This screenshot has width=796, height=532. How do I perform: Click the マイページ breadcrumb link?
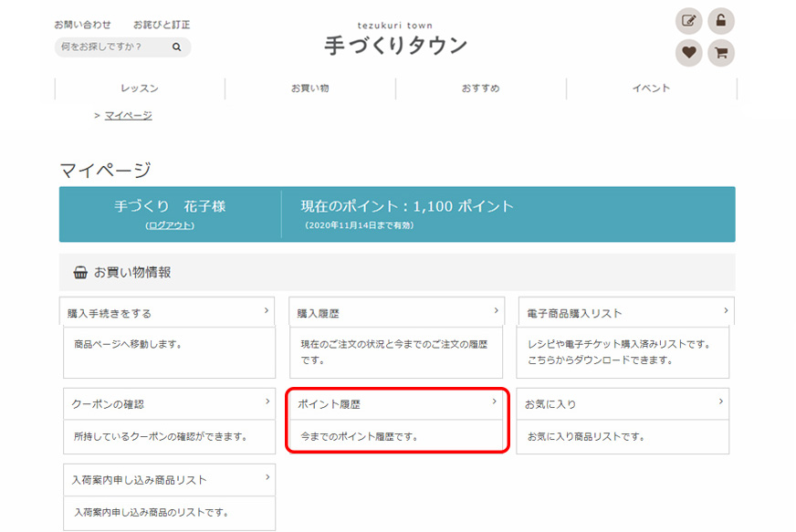[129, 115]
